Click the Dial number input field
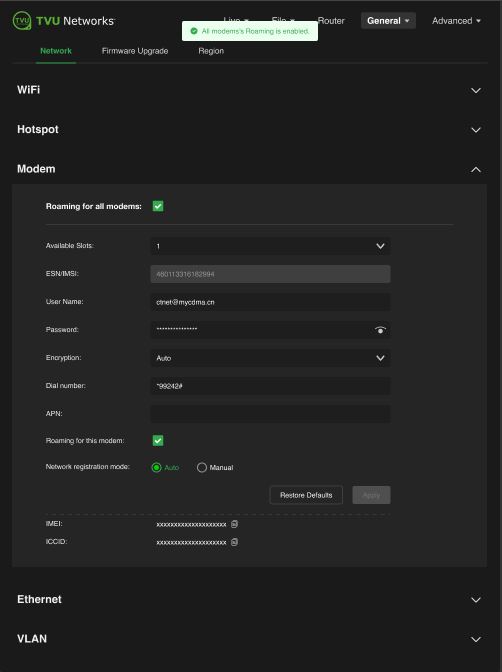The width and height of the screenshot is (502, 672). 270,386
